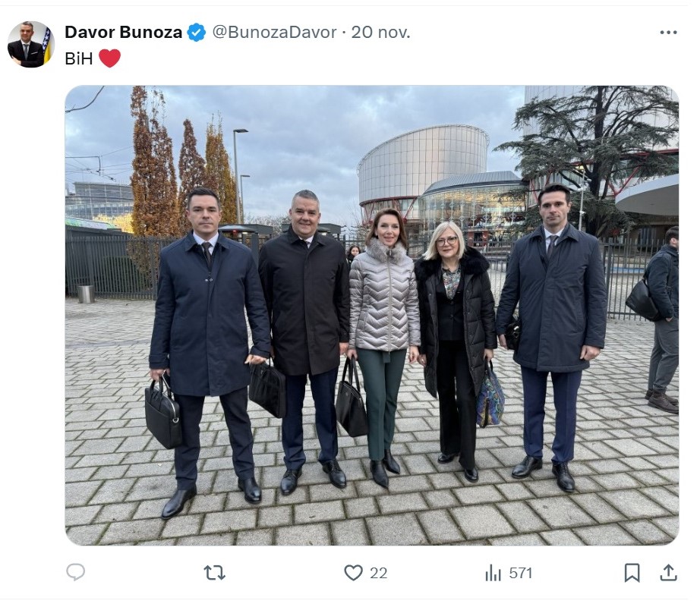Click the view count 571
This screenshot has width=700, height=607.
(521, 573)
